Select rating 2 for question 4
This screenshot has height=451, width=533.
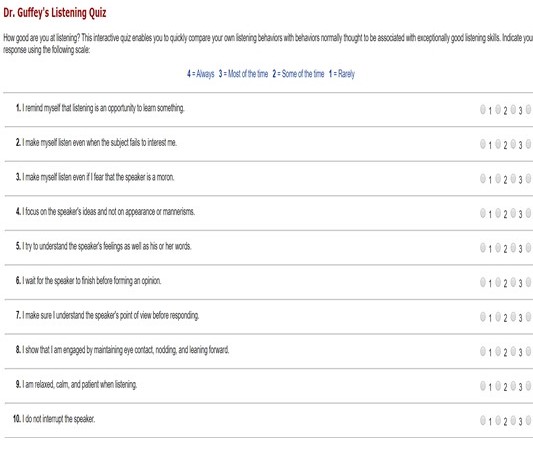tap(498, 213)
